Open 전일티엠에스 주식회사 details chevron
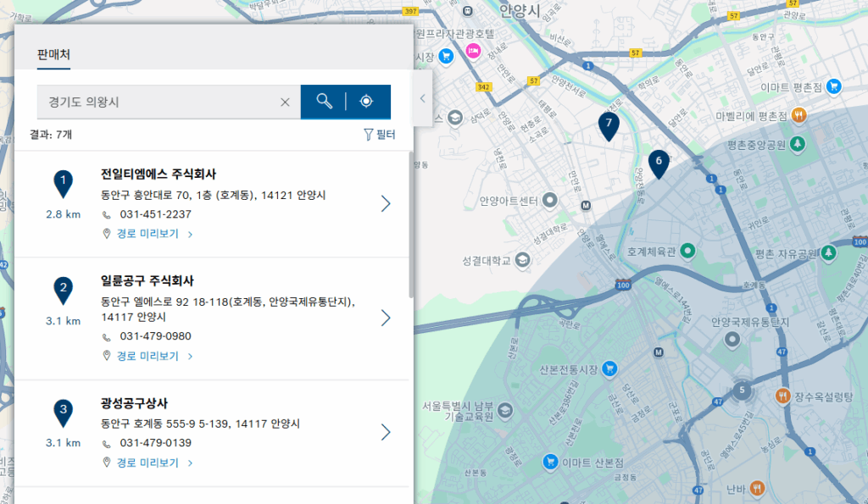 pyautogui.click(x=386, y=203)
